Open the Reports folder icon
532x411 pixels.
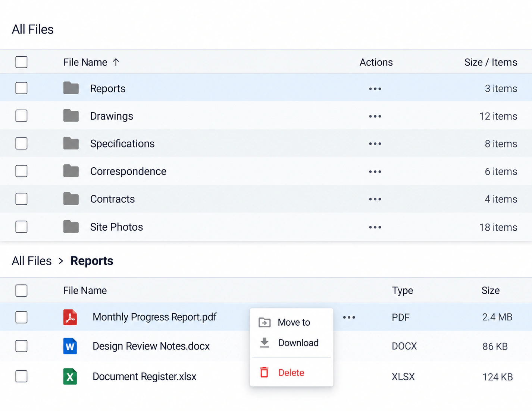(71, 88)
